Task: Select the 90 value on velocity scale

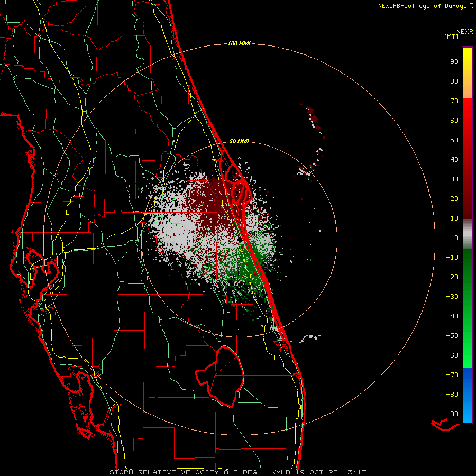Action: [454, 62]
